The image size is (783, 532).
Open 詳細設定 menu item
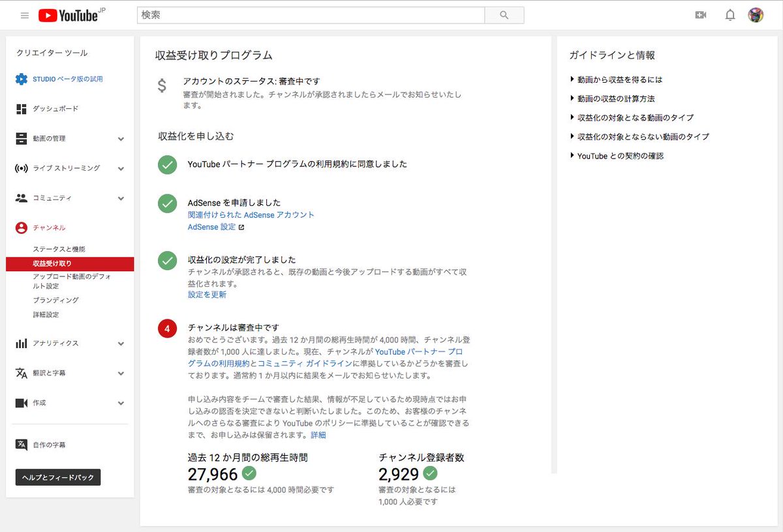(46, 315)
